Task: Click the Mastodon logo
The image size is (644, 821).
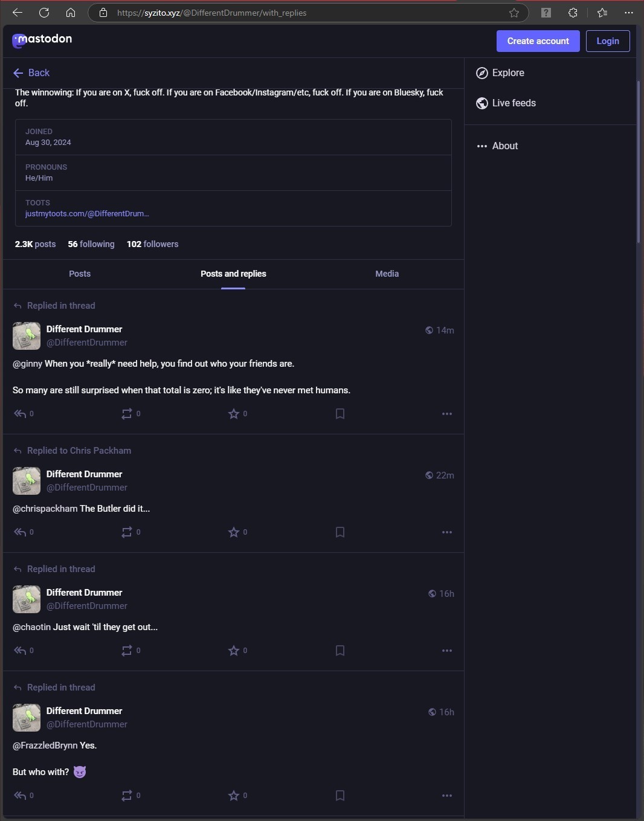Action: point(42,40)
